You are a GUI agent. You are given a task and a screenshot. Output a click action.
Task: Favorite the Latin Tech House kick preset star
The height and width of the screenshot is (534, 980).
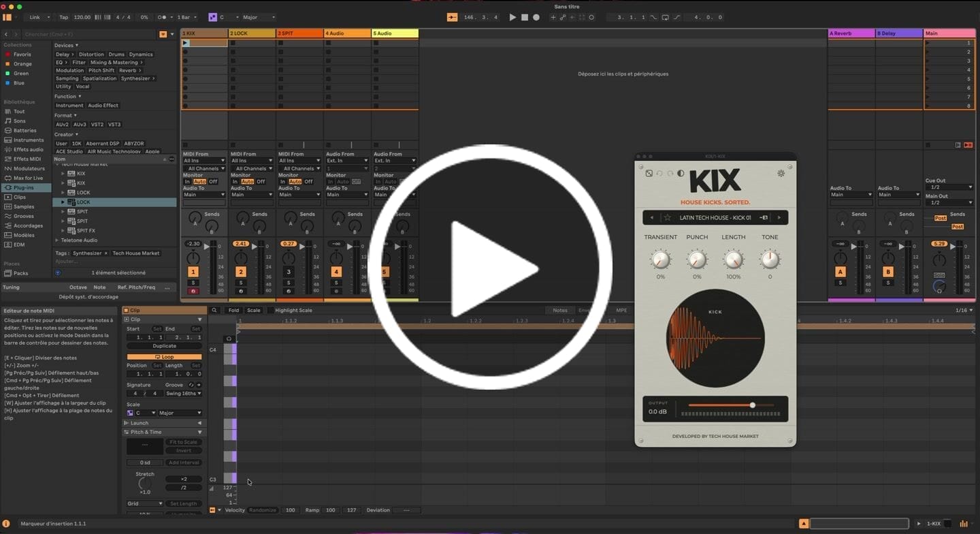(x=668, y=218)
